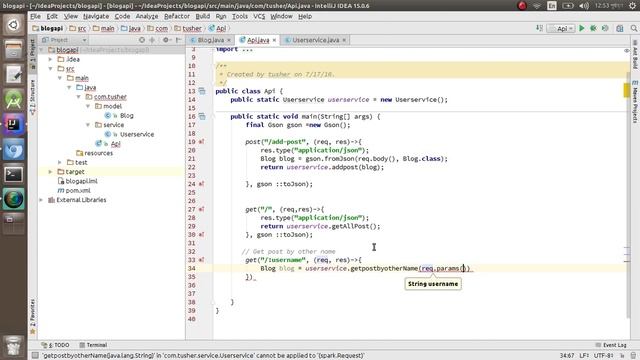Open Project Structure dialog icon

(620, 28)
